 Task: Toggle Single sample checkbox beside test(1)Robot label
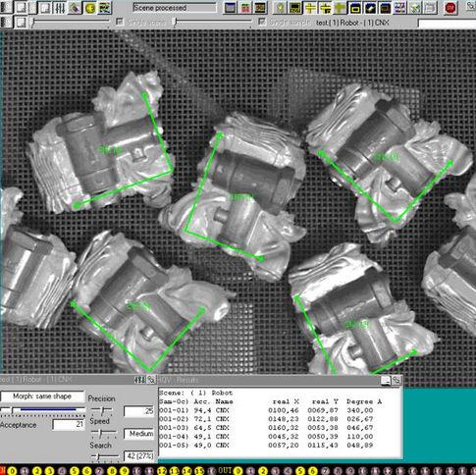pyautogui.click(x=262, y=22)
